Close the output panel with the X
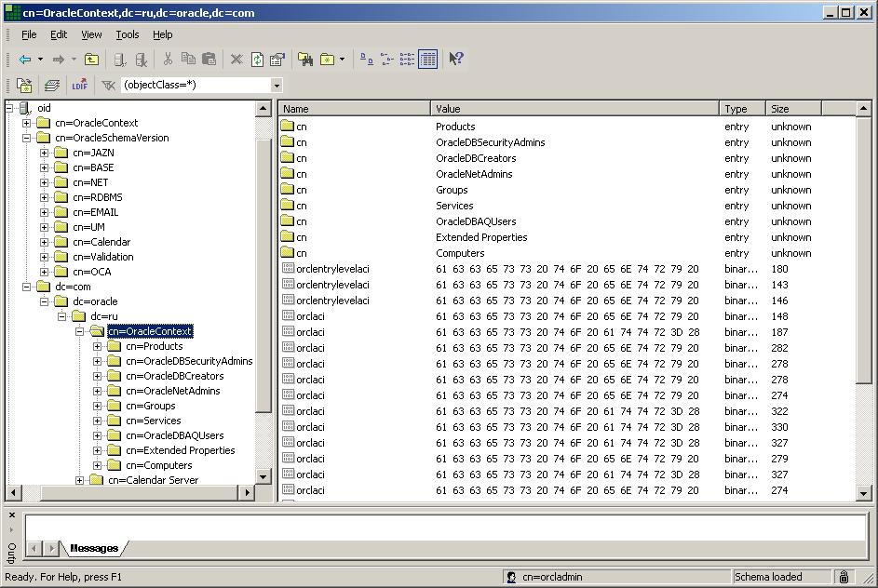Image resolution: width=878 pixels, height=588 pixels. pos(12,515)
